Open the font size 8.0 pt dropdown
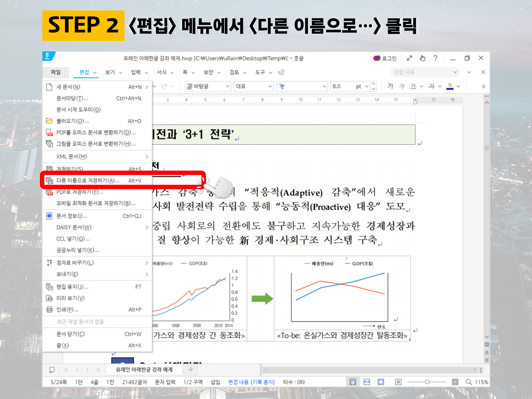This screenshot has width=532, height=399. (x=367, y=86)
